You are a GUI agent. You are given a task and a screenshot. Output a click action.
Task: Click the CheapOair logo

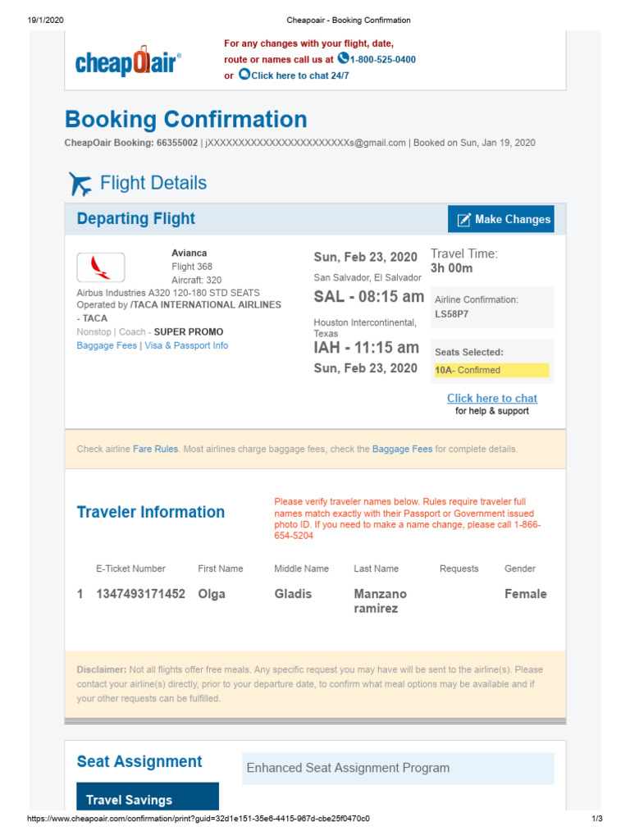click(x=128, y=60)
